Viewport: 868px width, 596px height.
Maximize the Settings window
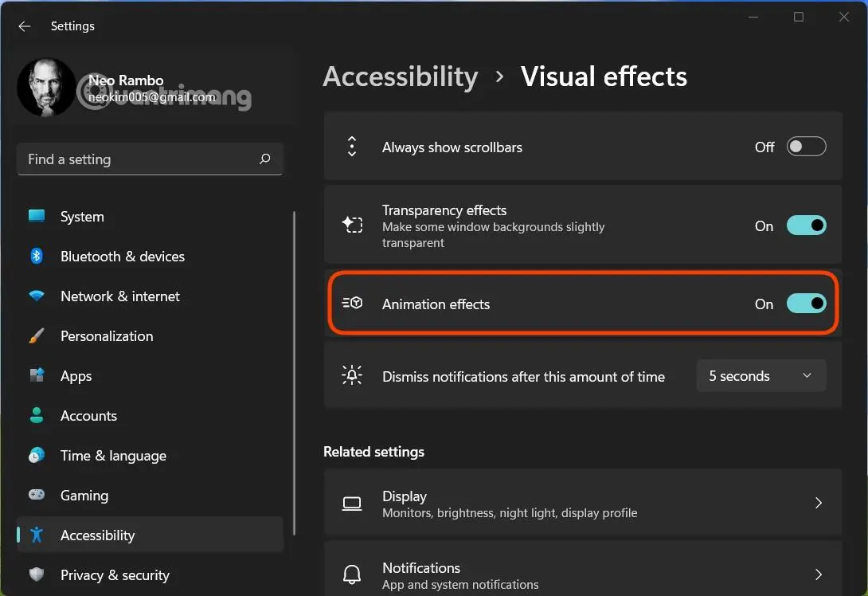tap(798, 18)
